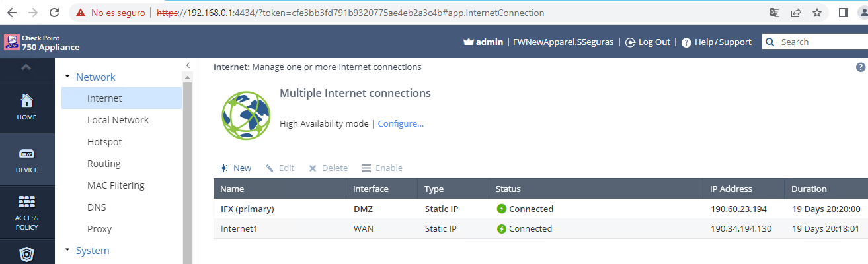This screenshot has height=264, width=868.
Task: Click into the Search field
Action: click(x=820, y=42)
